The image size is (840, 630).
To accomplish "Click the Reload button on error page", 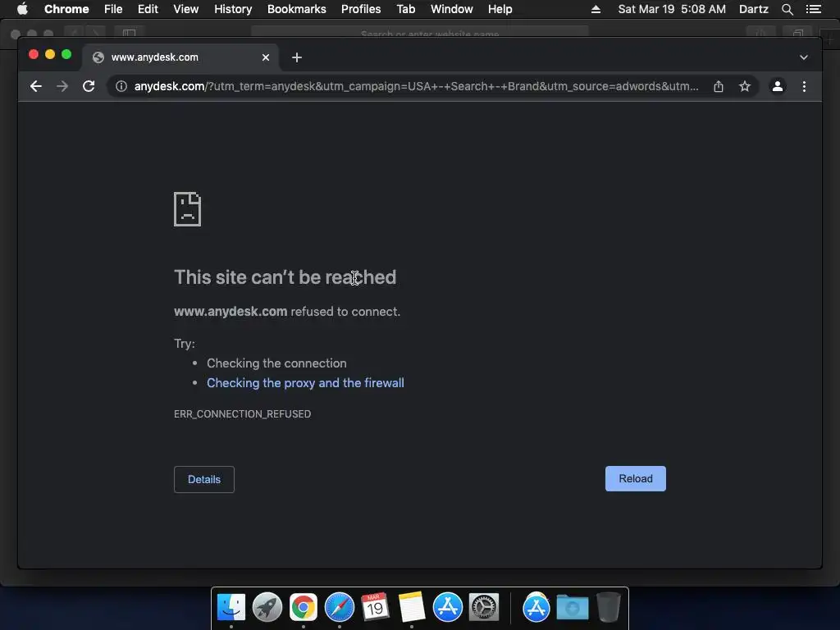I will tap(636, 478).
